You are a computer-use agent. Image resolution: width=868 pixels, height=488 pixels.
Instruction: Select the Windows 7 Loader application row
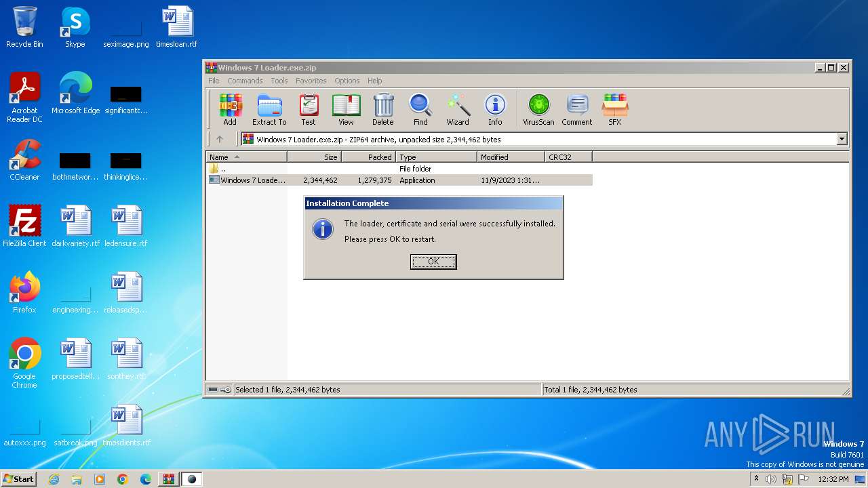click(x=399, y=180)
